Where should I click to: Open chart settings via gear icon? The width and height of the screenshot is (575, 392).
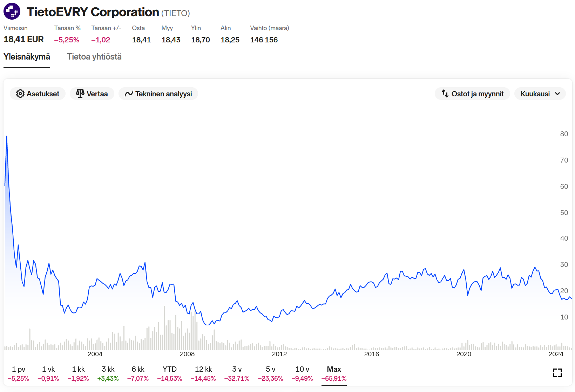point(20,94)
